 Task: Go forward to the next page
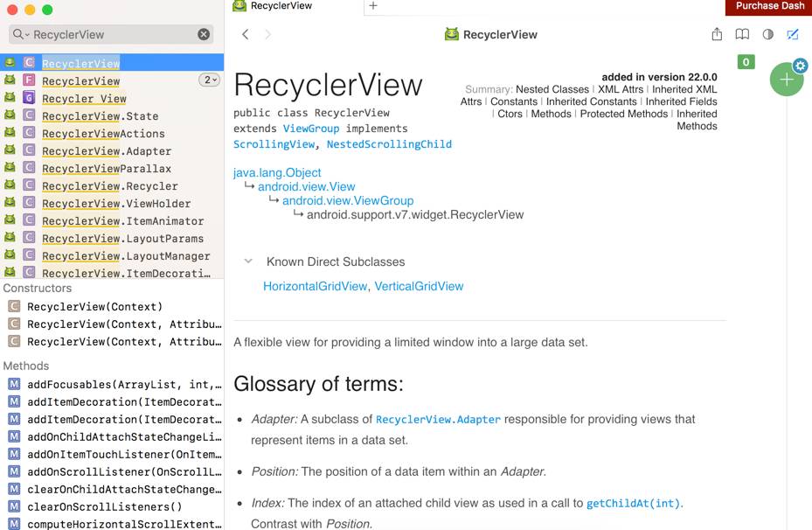267,34
